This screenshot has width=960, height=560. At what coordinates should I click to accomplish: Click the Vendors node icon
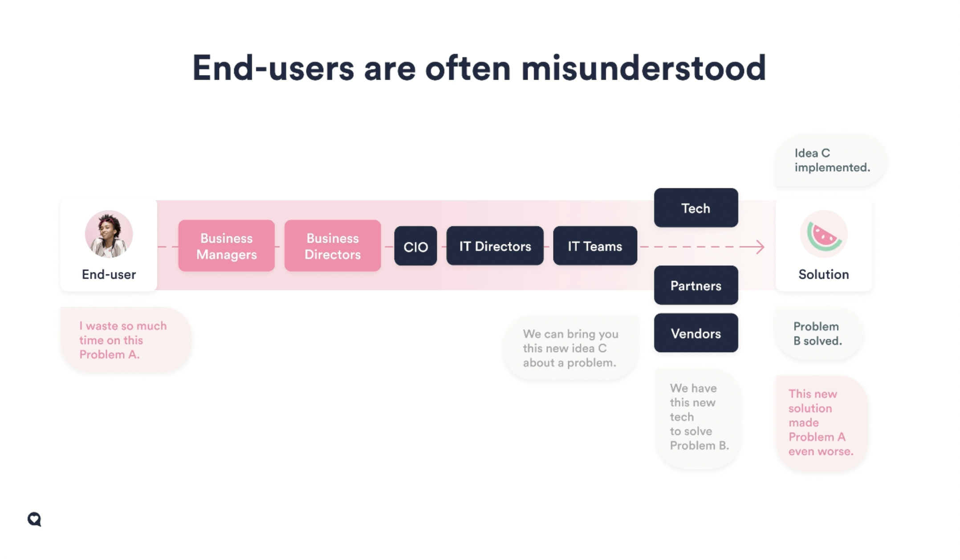(x=696, y=333)
